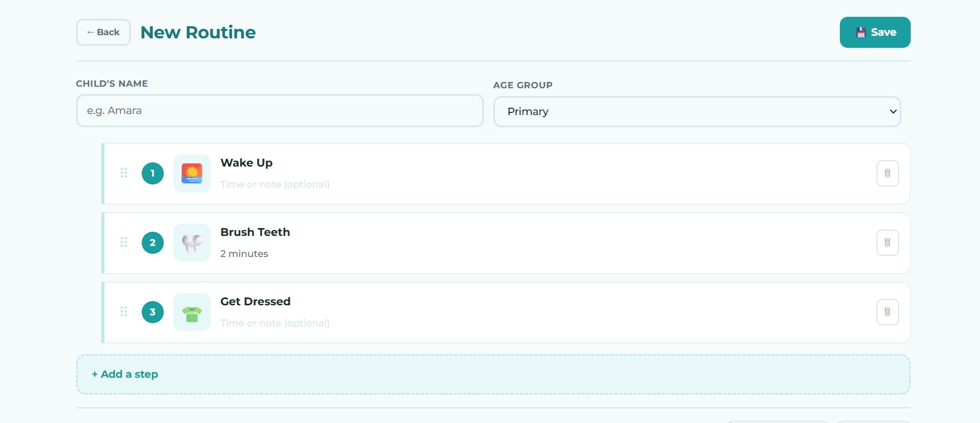The height and width of the screenshot is (423, 980).
Task: Click the t-shirt icon for Get Dressed
Action: 192,312
